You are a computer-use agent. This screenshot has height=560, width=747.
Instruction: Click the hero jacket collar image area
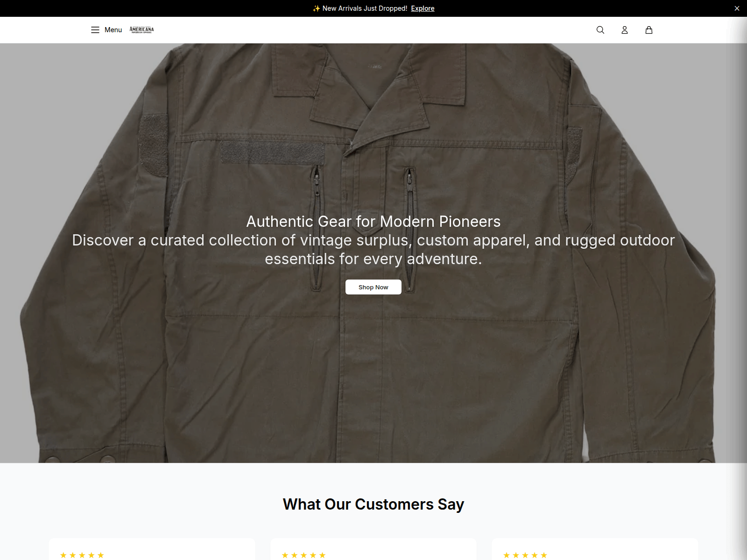point(369,93)
